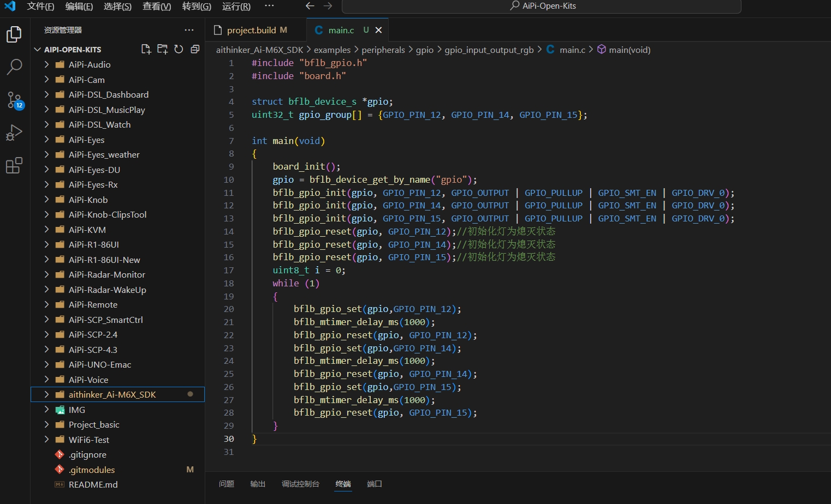The height and width of the screenshot is (504, 831).
Task: Click the peripherals breadcrumb segment
Action: (383, 50)
